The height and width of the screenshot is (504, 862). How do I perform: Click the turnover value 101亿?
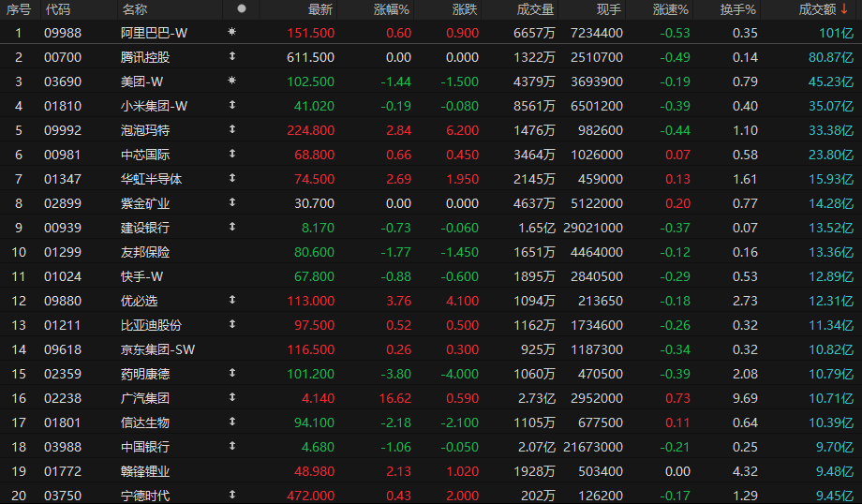(x=836, y=33)
